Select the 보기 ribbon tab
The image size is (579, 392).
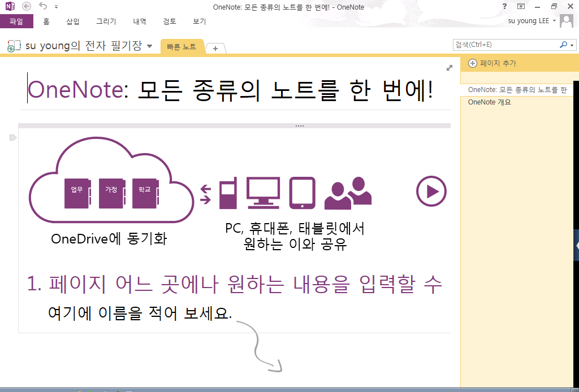click(x=200, y=21)
